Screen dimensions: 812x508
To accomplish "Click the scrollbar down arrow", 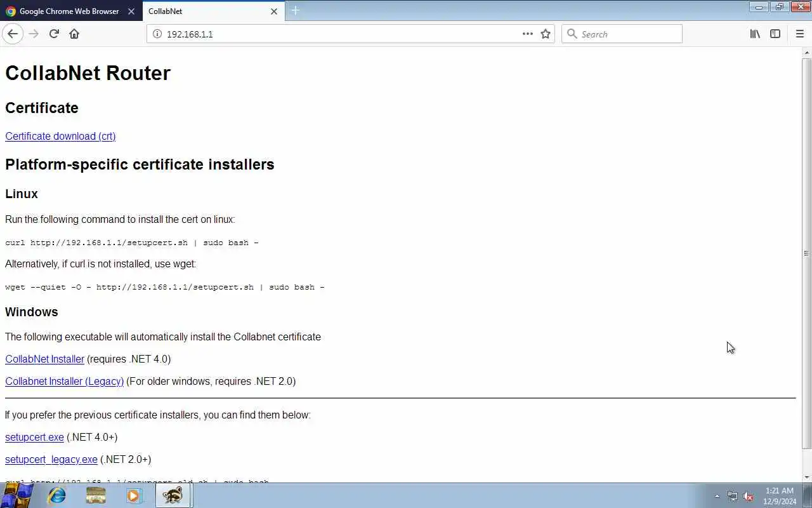I will pyautogui.click(x=806, y=477).
